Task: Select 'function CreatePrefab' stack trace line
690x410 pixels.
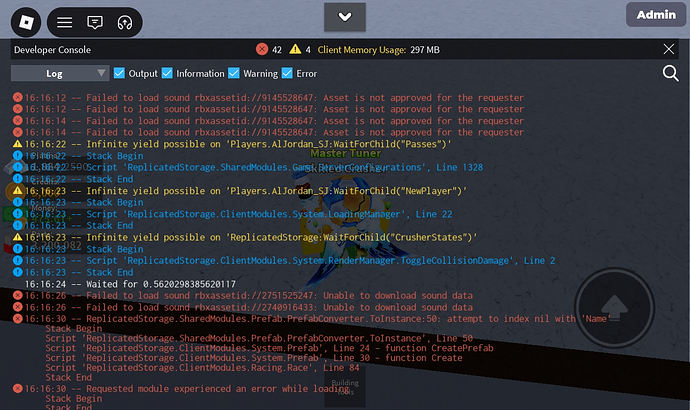Action: 269,348
